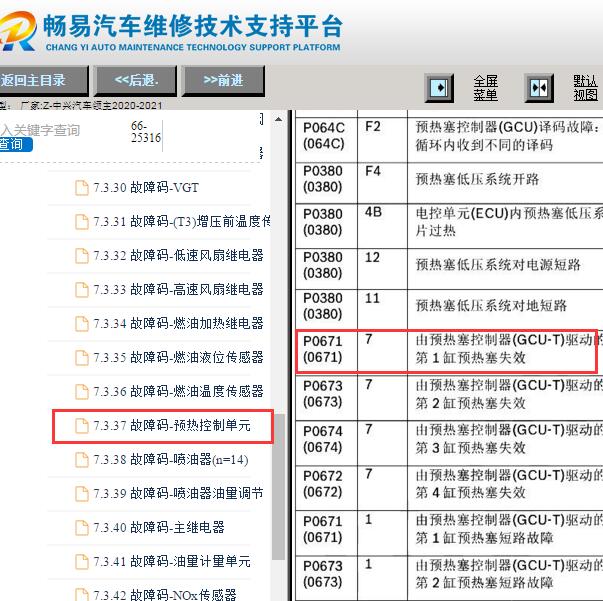Click the 厂家 vehicle model breadcrumb text

pos(92,105)
